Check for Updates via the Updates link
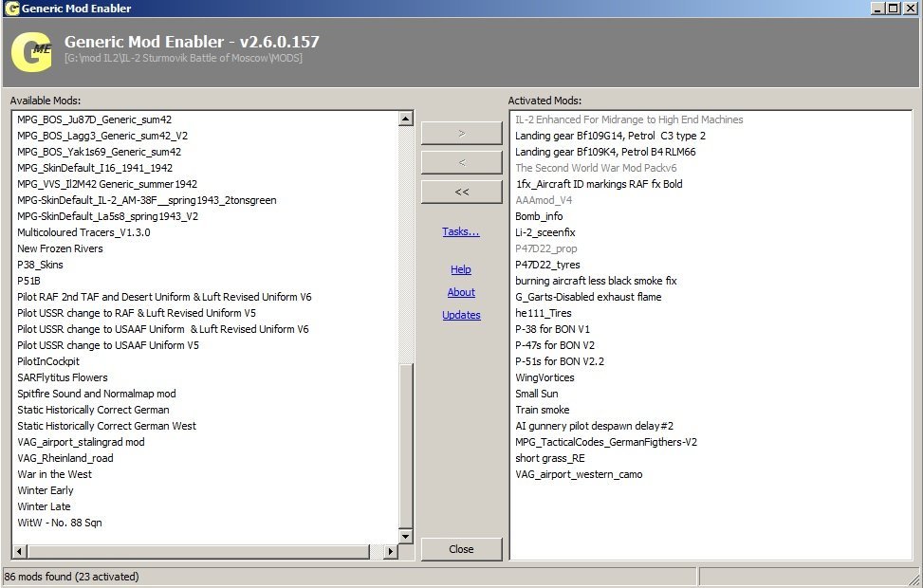Image resolution: width=923 pixels, height=588 pixels. (x=461, y=315)
